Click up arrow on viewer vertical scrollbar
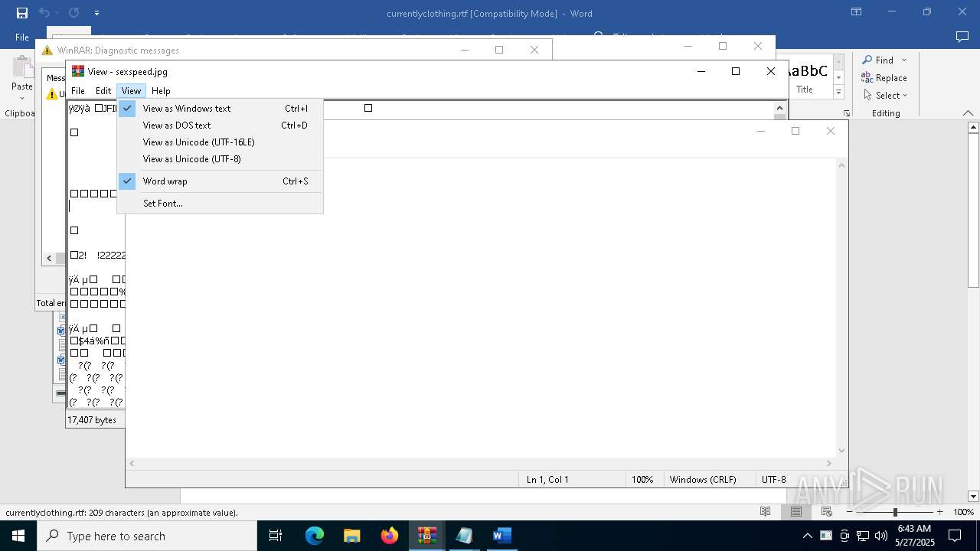 [780, 109]
